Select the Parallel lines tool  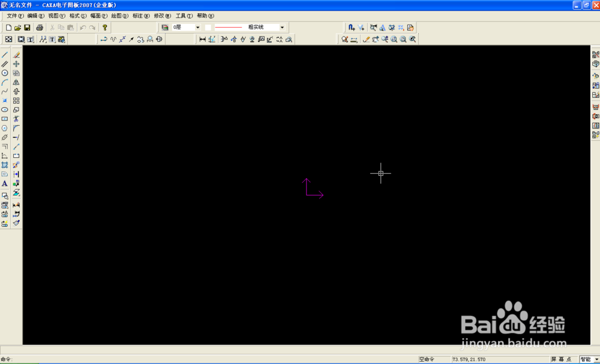5,64
